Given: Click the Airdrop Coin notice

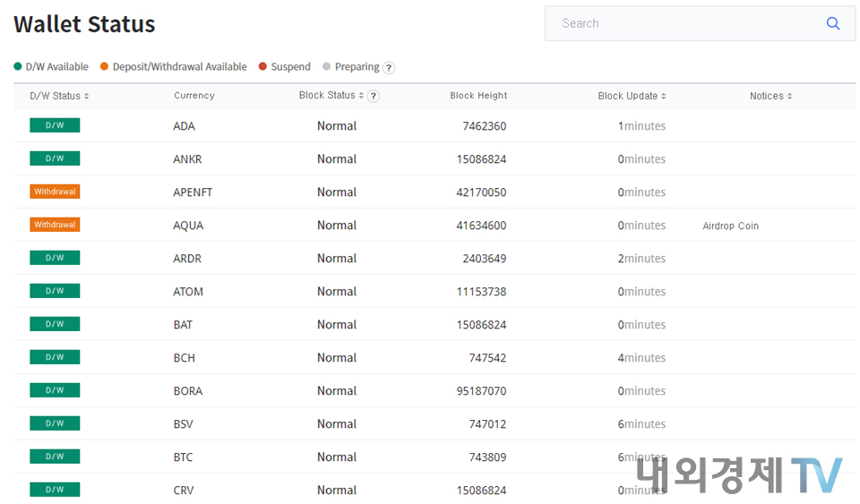Looking at the screenshot, I should pos(730,226).
